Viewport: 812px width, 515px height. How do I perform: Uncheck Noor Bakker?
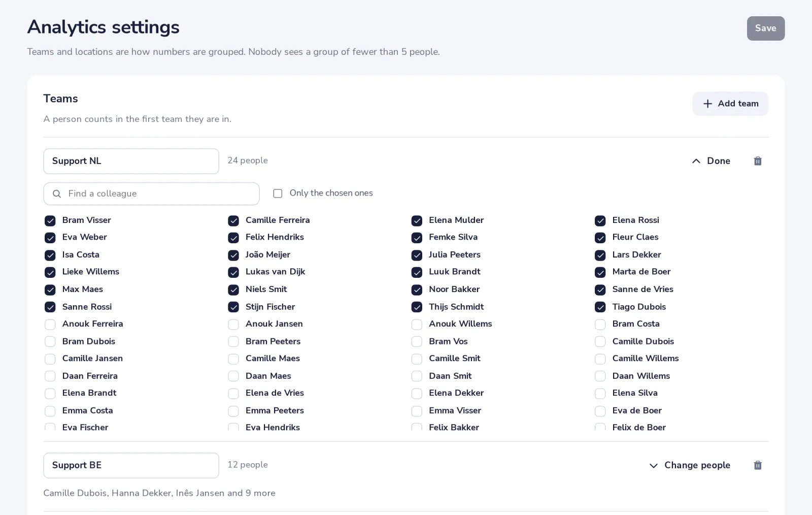point(417,289)
